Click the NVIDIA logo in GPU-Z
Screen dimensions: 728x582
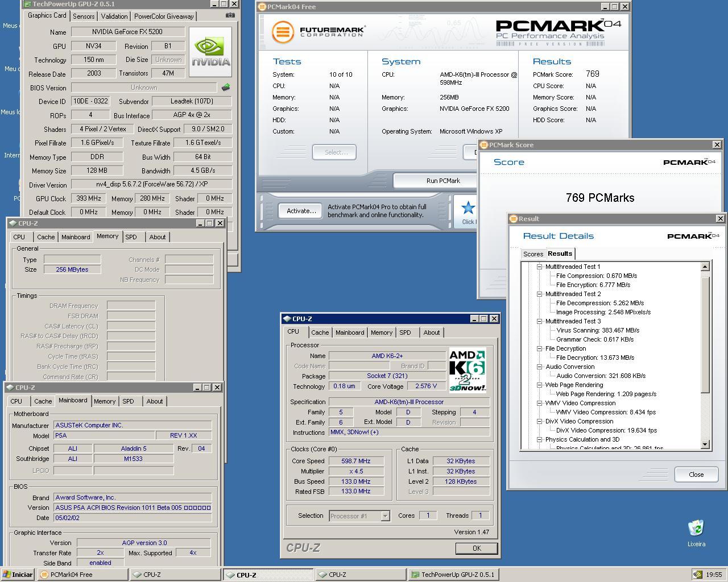point(210,52)
